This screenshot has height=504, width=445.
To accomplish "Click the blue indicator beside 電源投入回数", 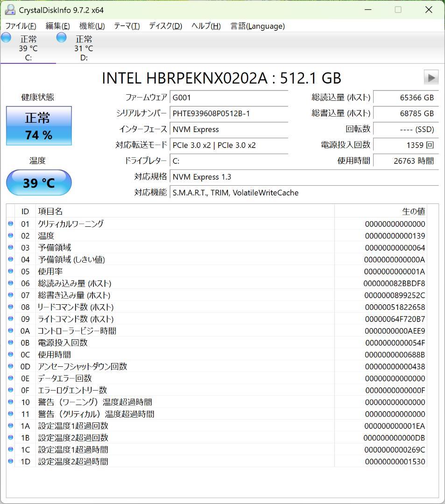I will tap(10, 343).
